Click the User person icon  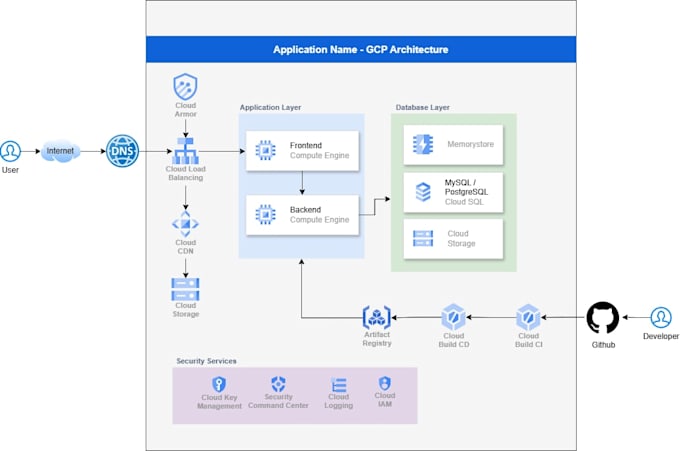[x=10, y=151]
